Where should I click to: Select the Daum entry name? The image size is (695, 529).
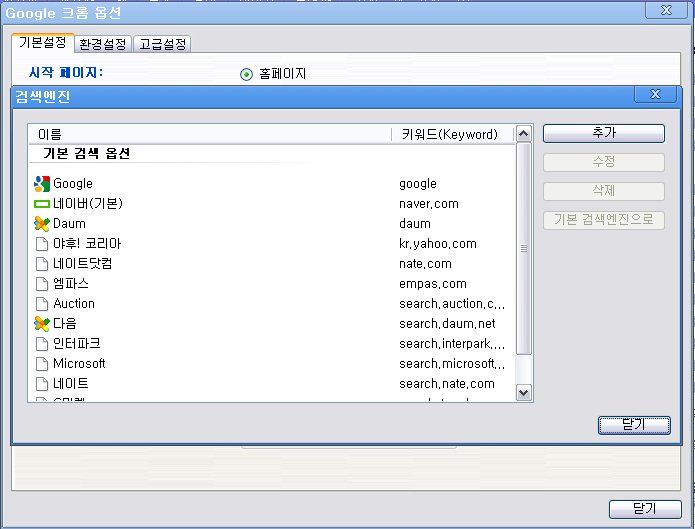69,223
